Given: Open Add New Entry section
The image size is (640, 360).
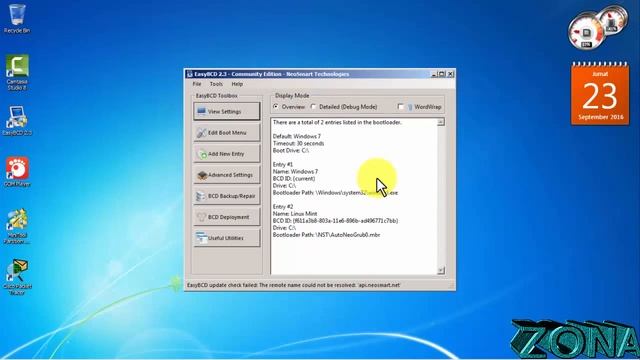Looking at the screenshot, I should (227, 154).
